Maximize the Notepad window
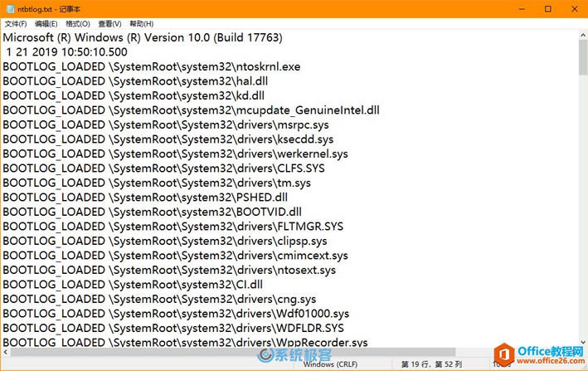588x371 pixels. (548, 9)
